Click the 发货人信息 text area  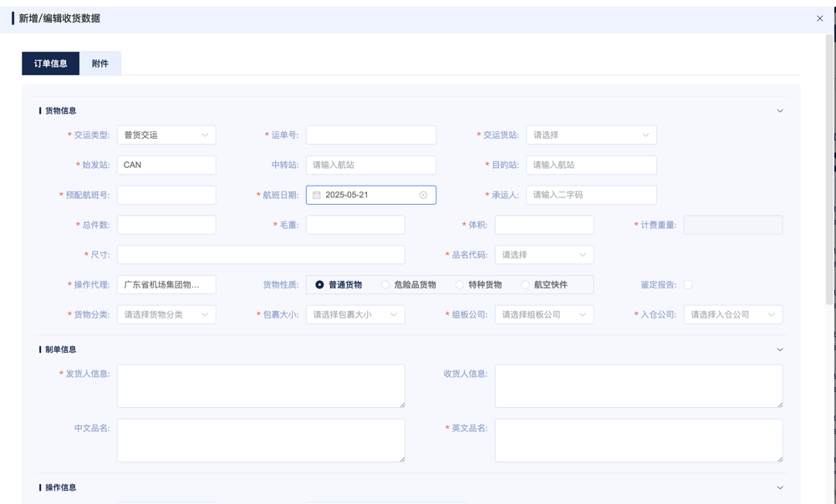pyautogui.click(x=261, y=385)
